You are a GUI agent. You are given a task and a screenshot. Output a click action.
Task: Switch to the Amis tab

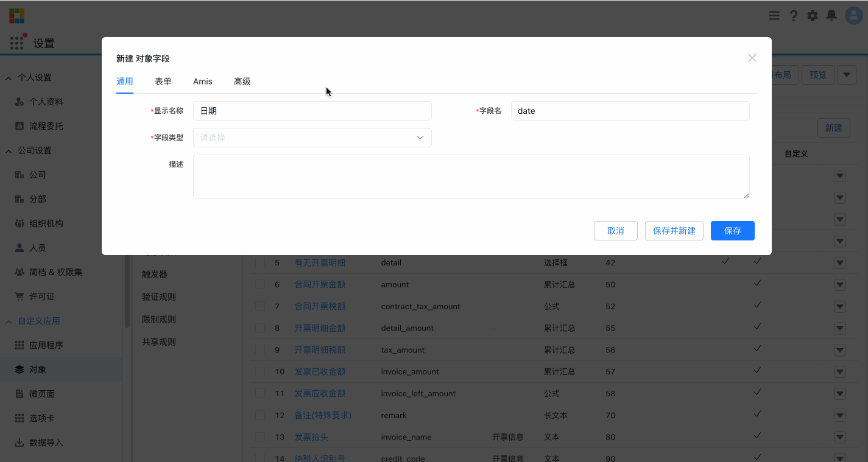click(x=202, y=81)
